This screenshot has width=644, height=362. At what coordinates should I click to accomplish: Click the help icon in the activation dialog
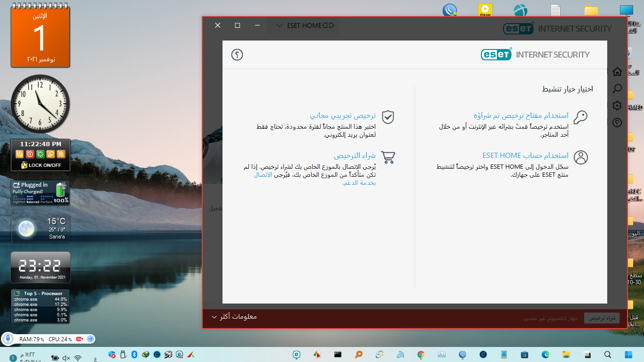point(237,55)
